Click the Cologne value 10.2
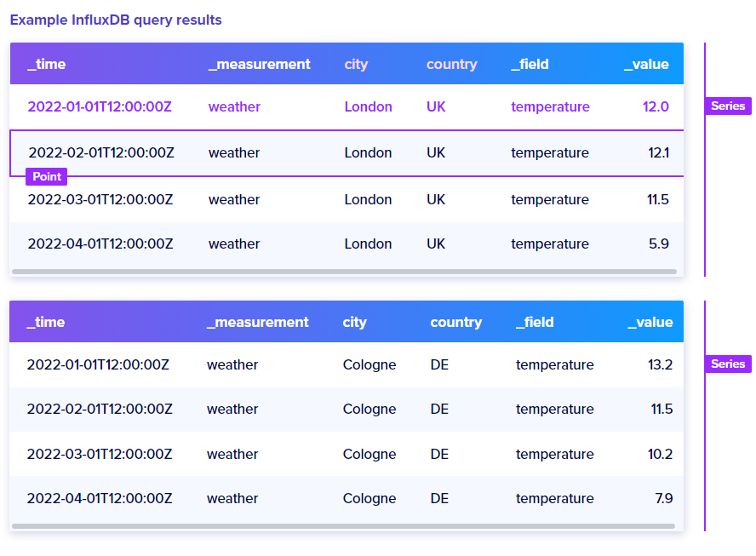This screenshot has width=756, height=556. click(660, 455)
